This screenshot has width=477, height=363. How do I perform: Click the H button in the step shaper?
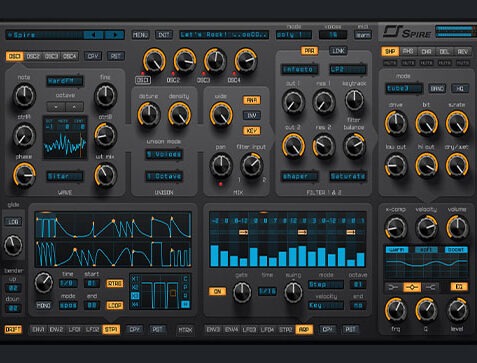click(x=186, y=304)
